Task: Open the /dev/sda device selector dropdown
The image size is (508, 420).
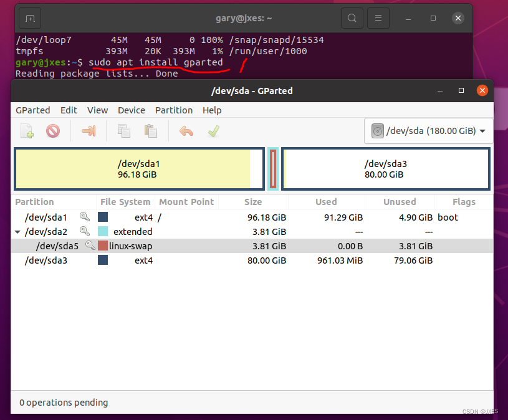Action: click(428, 131)
